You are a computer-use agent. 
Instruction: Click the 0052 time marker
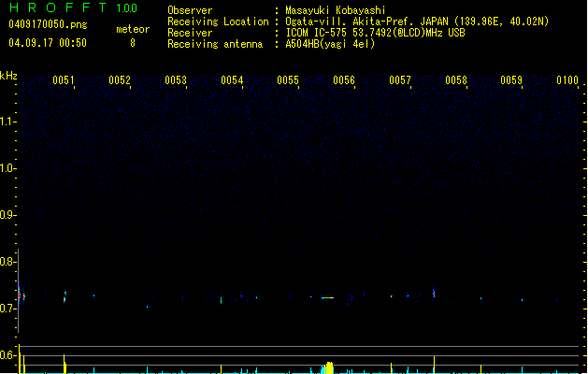click(x=120, y=80)
